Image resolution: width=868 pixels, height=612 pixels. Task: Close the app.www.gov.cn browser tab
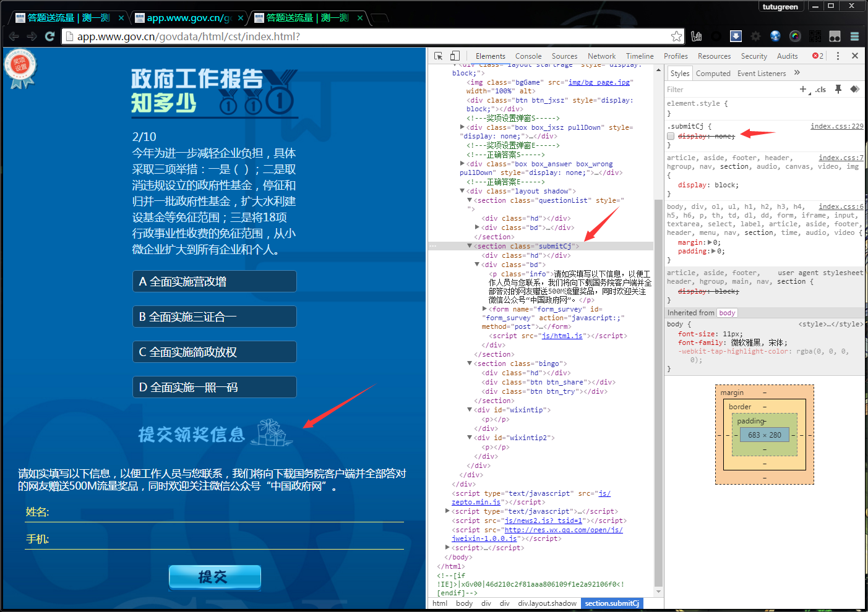[240, 18]
